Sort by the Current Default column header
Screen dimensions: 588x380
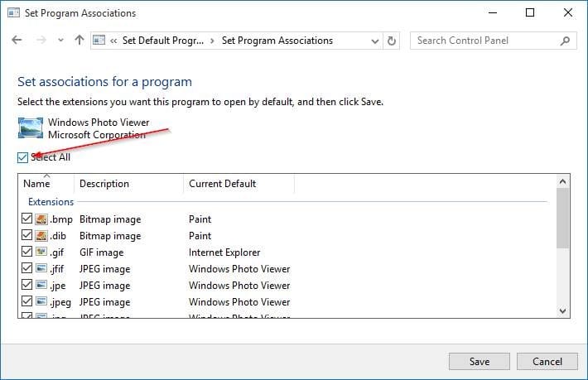(x=239, y=184)
